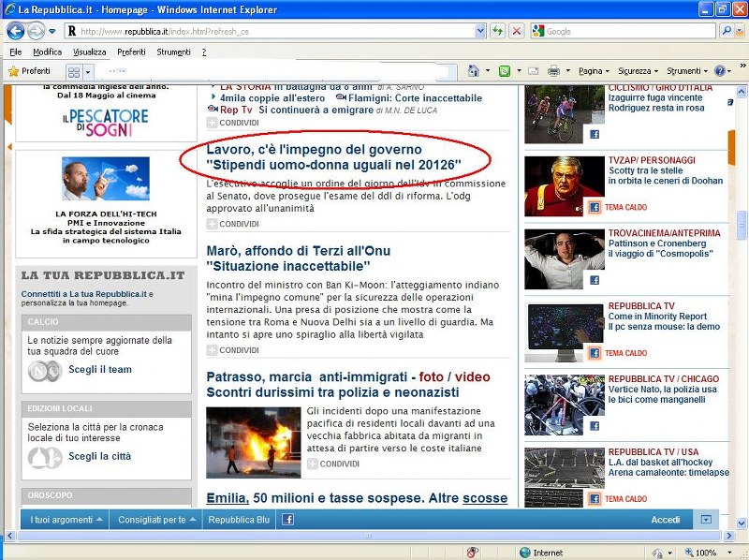This screenshot has width=749, height=560.
Task: Click the browser Back arrow button
Action: (16, 31)
